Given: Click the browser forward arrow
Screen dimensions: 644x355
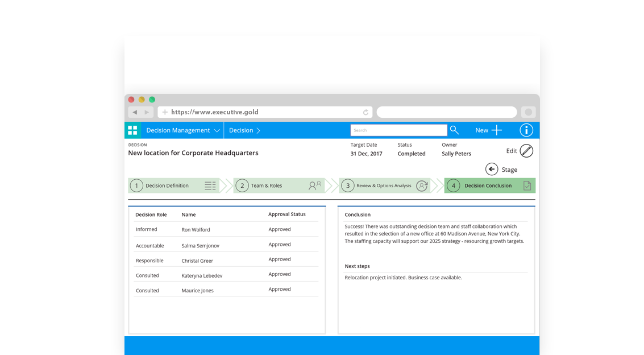Looking at the screenshot, I should (x=147, y=113).
